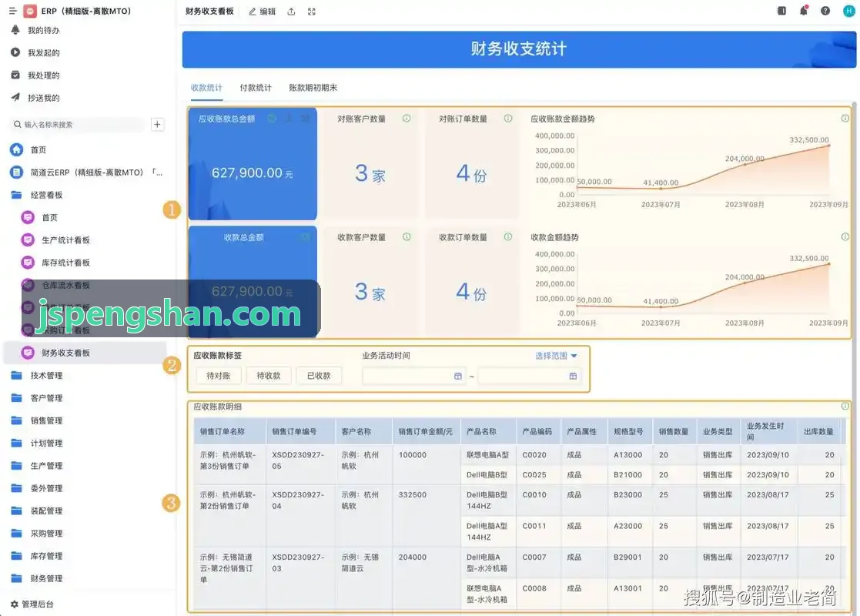
Task: Click the 应收账款总金额 blue card
Action: click(x=253, y=164)
